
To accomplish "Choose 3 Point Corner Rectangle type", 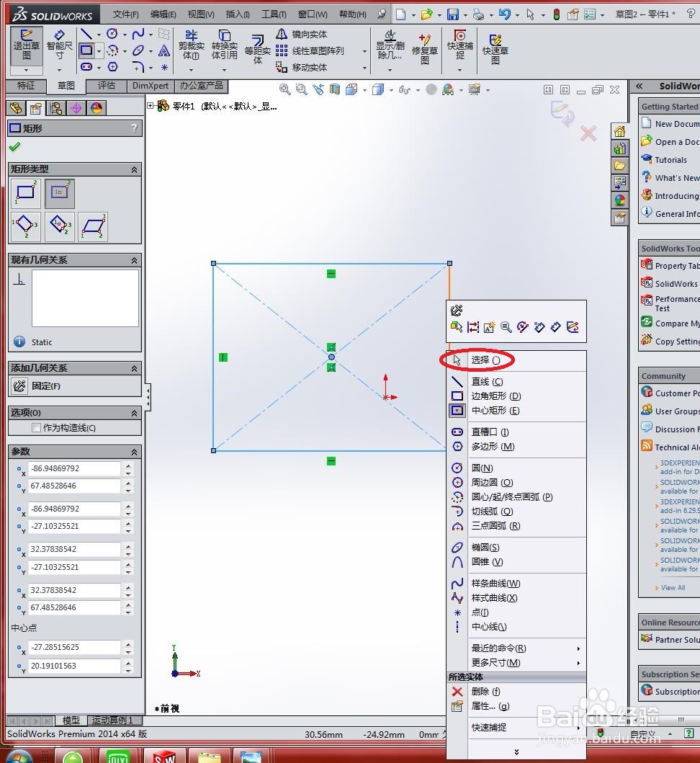I will pyautogui.click(x=25, y=226).
